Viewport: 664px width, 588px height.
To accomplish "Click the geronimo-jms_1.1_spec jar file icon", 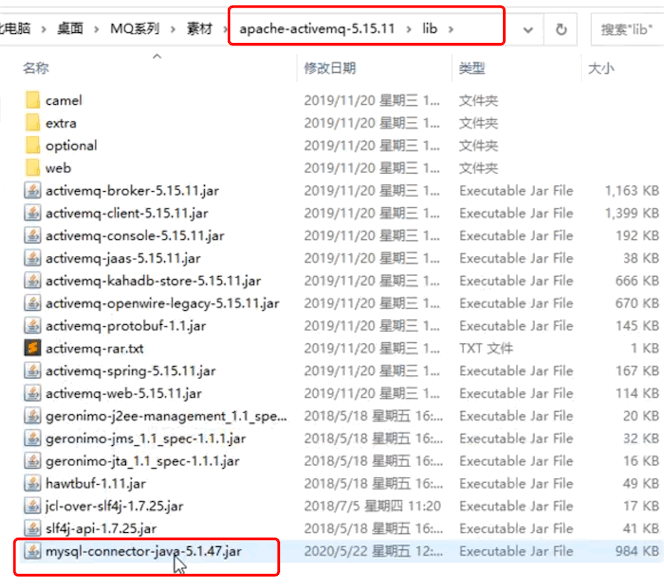I will [x=33, y=438].
